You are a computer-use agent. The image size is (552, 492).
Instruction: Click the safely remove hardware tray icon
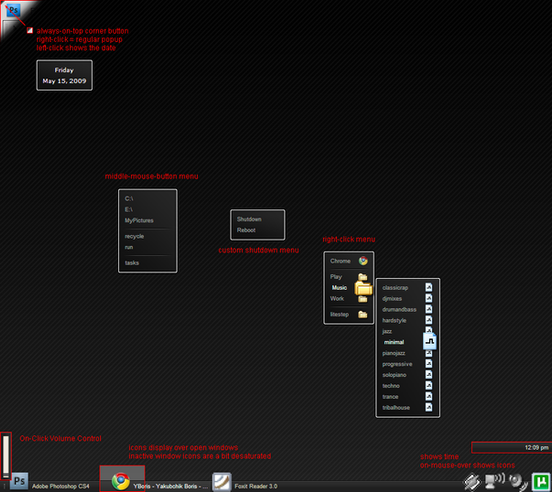471,481
